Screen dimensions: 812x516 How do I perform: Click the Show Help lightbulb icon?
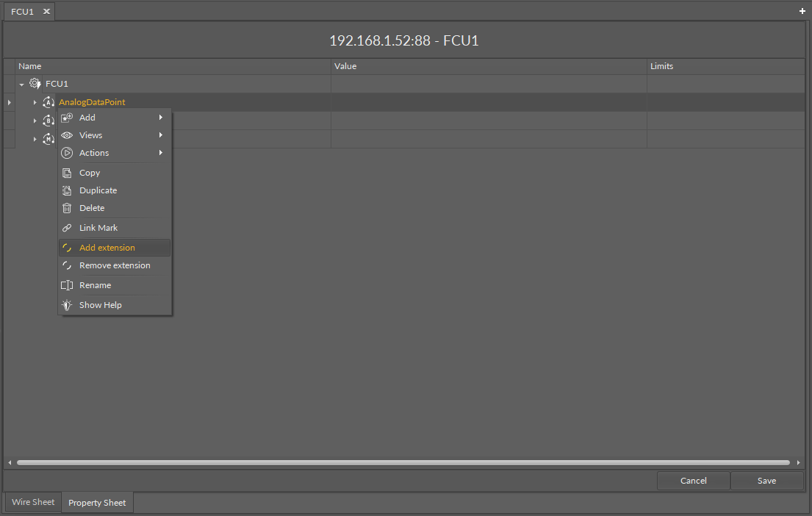67,305
